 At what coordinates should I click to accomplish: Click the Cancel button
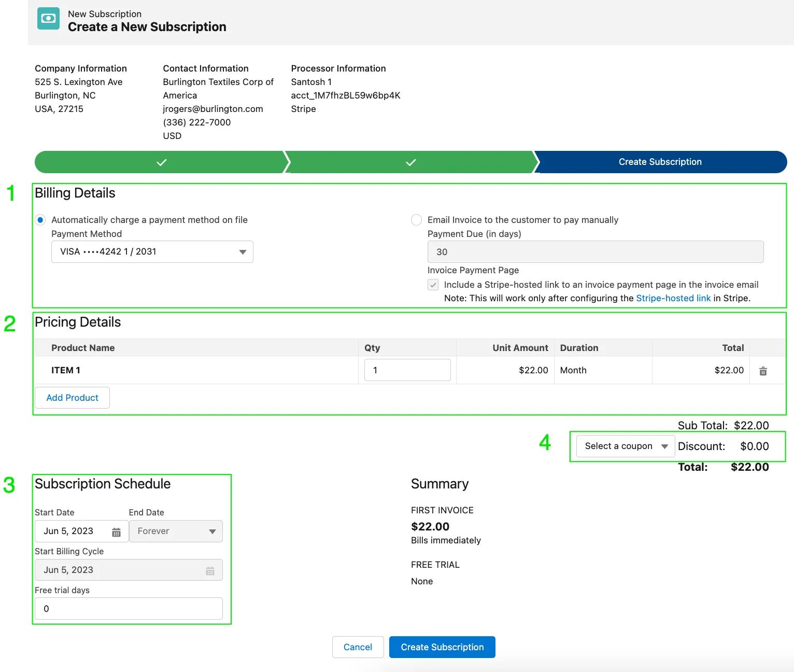click(358, 647)
